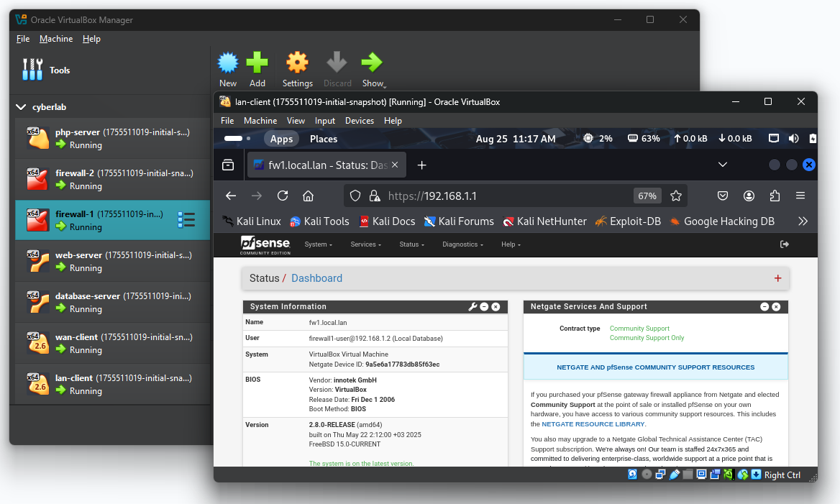This screenshot has height=504, width=840.
Task: Open the System Information wrench settings
Action: 472,306
